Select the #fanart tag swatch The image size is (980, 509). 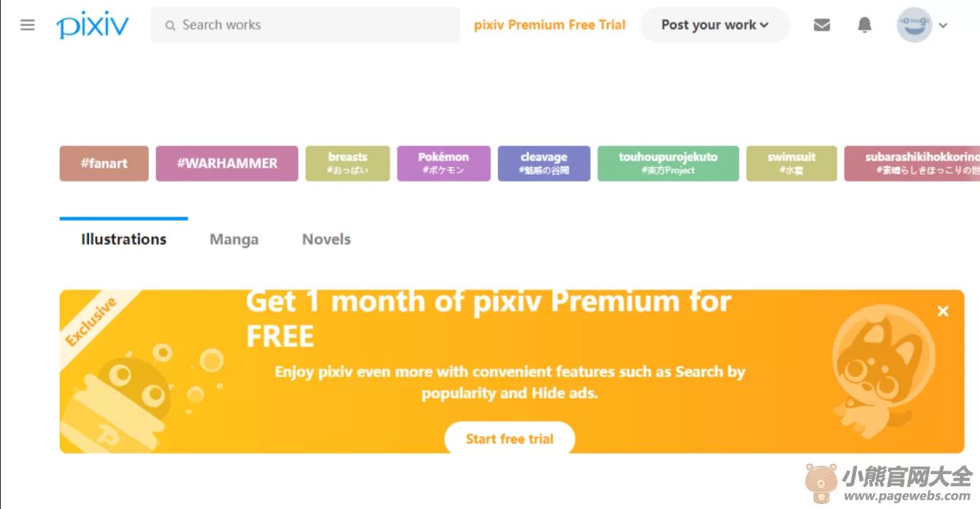(x=104, y=164)
